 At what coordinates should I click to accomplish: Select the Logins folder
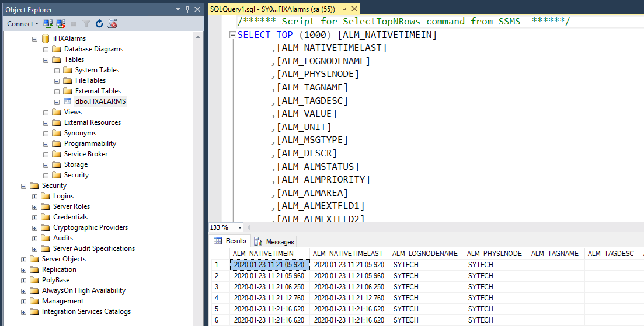point(63,195)
